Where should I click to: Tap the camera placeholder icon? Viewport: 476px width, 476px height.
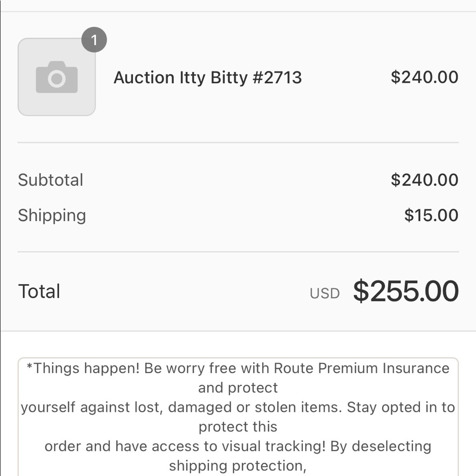pos(57,77)
